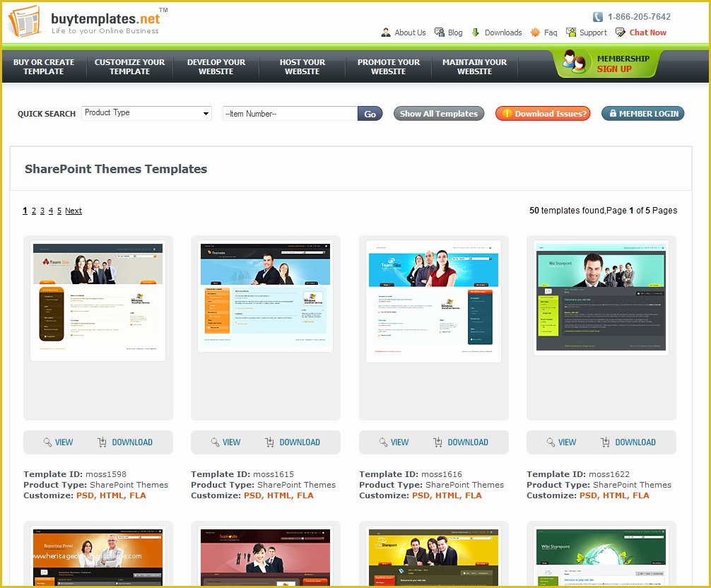Click the phone number 1-866-205-7642
Viewport: 711px width, 588px height.
point(639,17)
